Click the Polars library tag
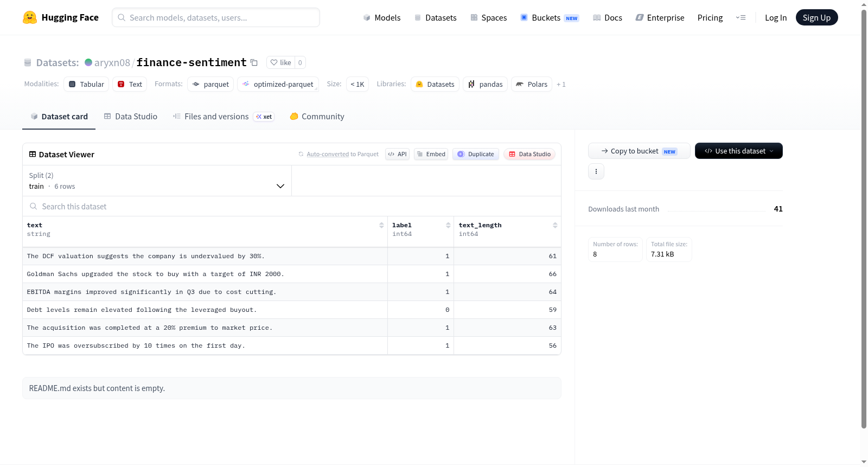This screenshot has width=868, height=467. [532, 84]
